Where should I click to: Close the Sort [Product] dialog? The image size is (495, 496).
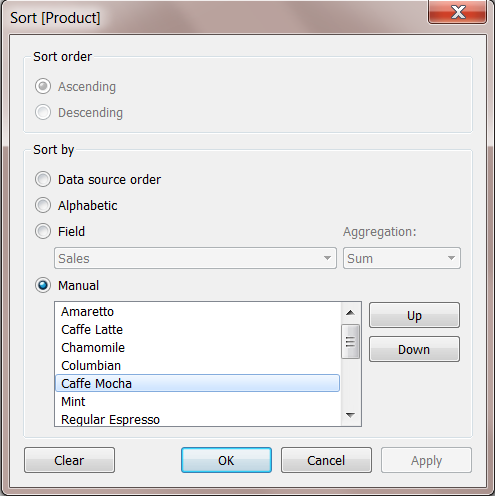tap(457, 12)
